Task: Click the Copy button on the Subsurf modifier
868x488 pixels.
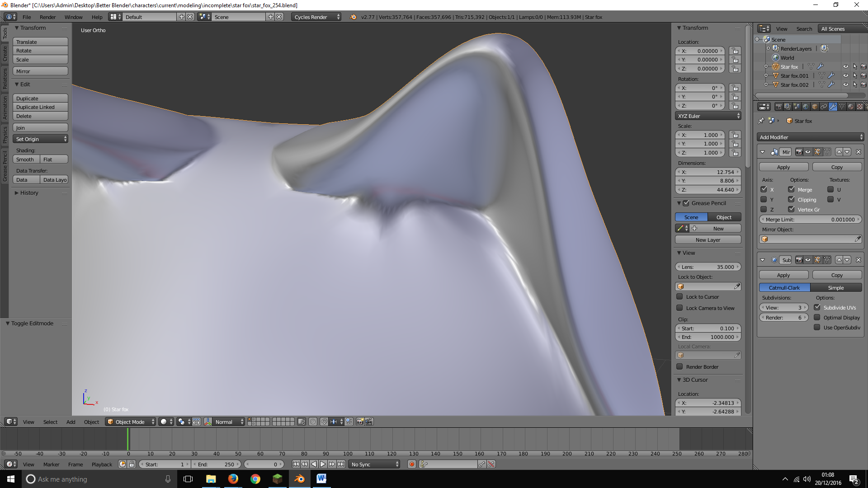Action: [837, 275]
